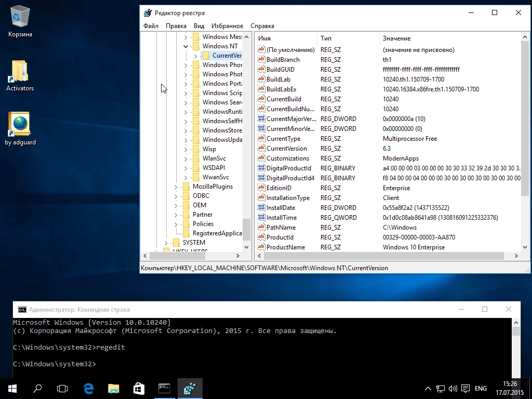Select the CurrentMajorVer... DWORD value icon
532x399 pixels.
pos(261,119)
